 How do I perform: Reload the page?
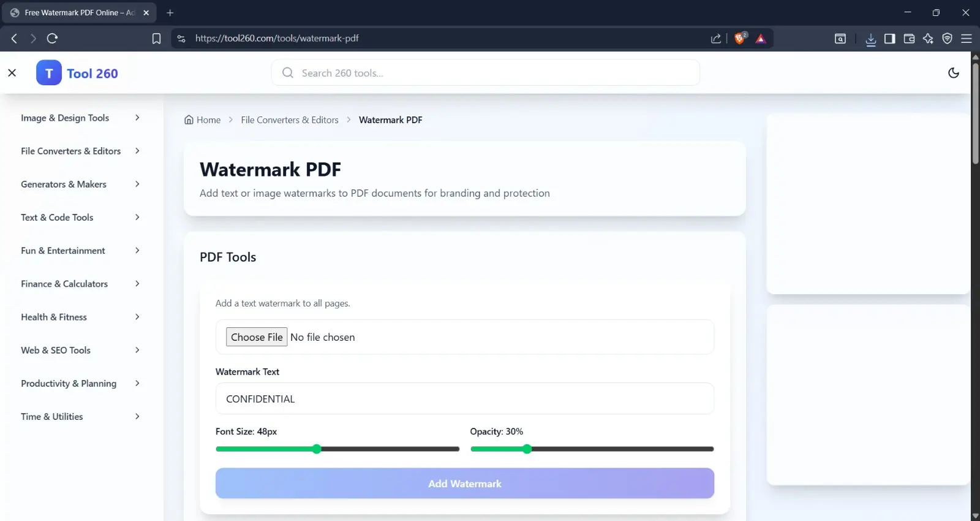pos(53,39)
